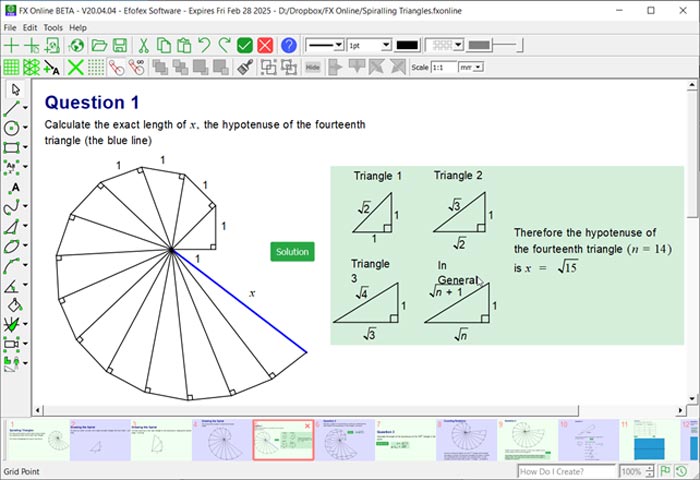700x480 pixels.
Task: Open slide thumbnail 11 with the blue block
Action: (x=649, y=440)
